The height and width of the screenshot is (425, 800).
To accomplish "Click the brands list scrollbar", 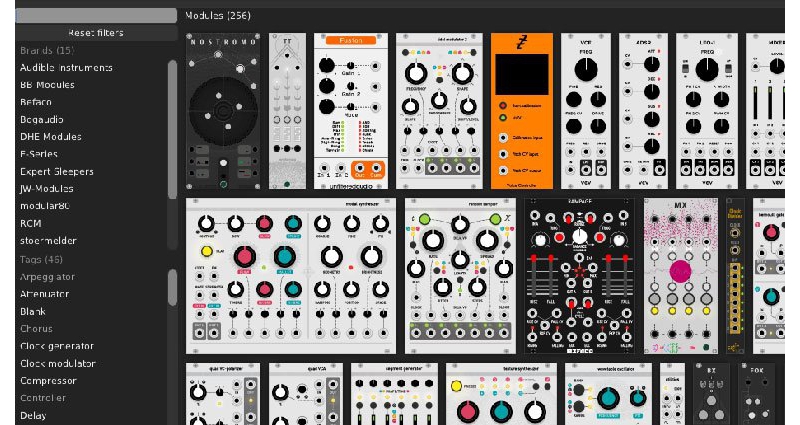I will pos(172,130).
